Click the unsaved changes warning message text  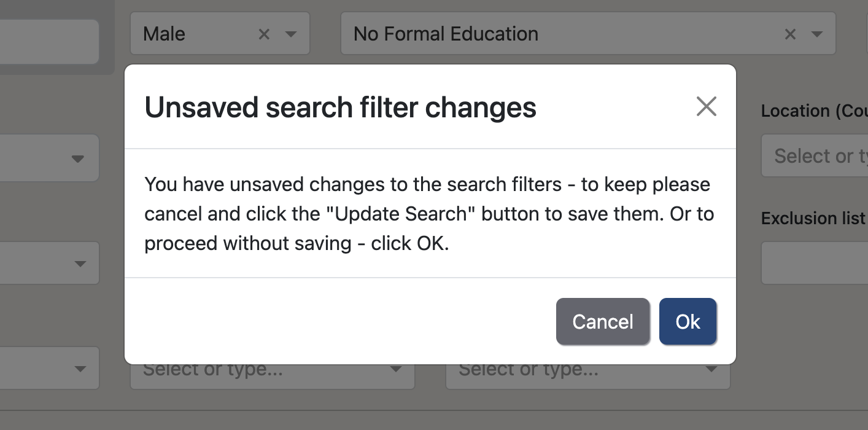[x=429, y=213]
